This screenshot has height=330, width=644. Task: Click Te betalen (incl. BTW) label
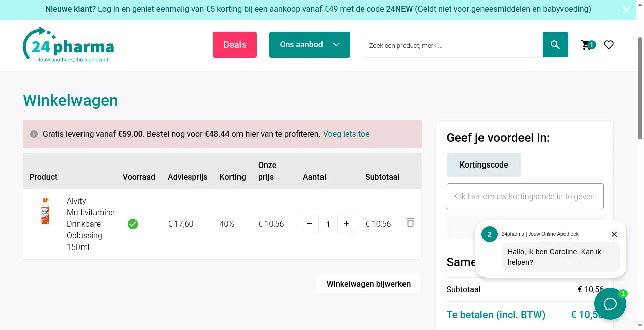coord(496,315)
